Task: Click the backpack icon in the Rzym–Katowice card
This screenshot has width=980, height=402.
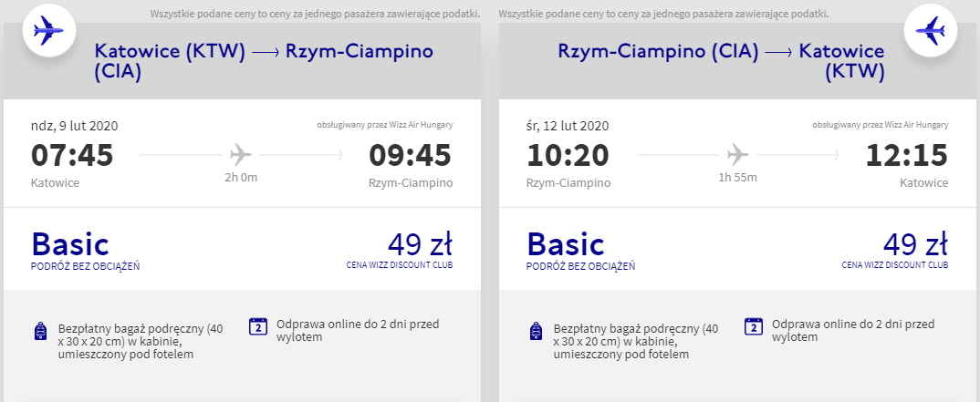Action: [x=536, y=331]
